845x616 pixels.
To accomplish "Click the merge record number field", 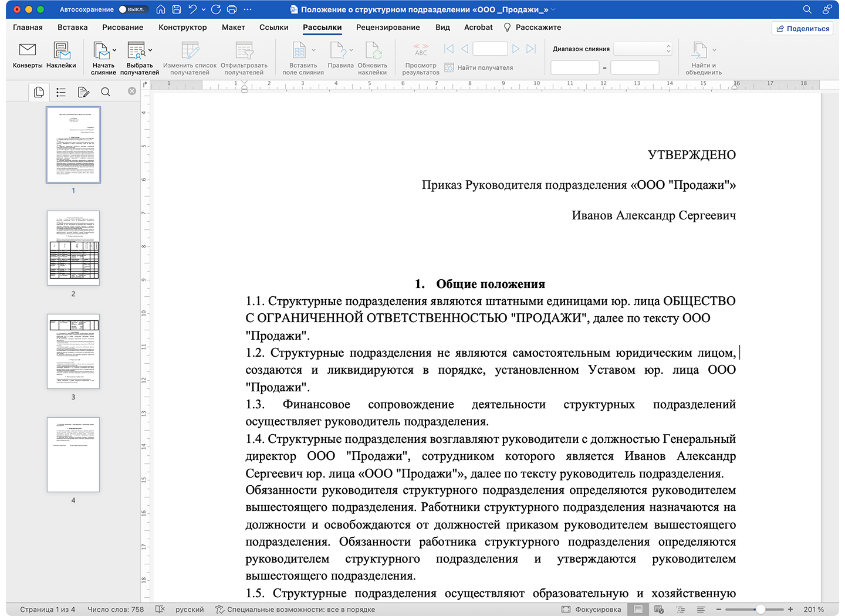I will click(x=490, y=49).
